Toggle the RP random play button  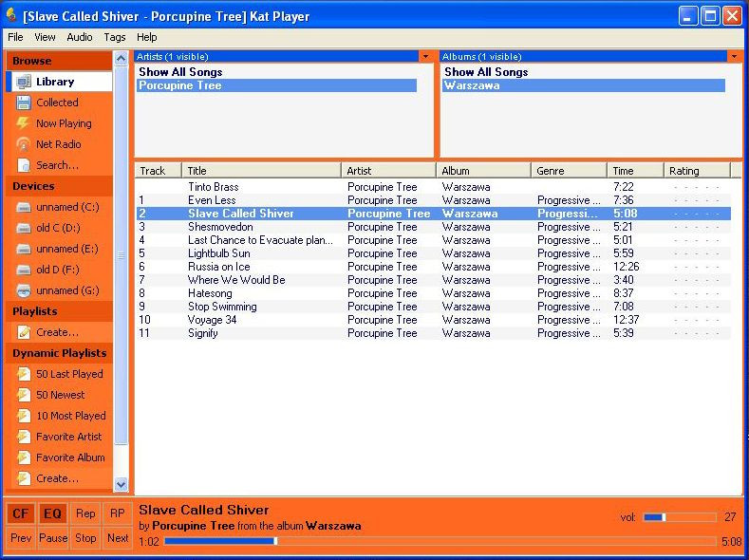tap(118, 513)
